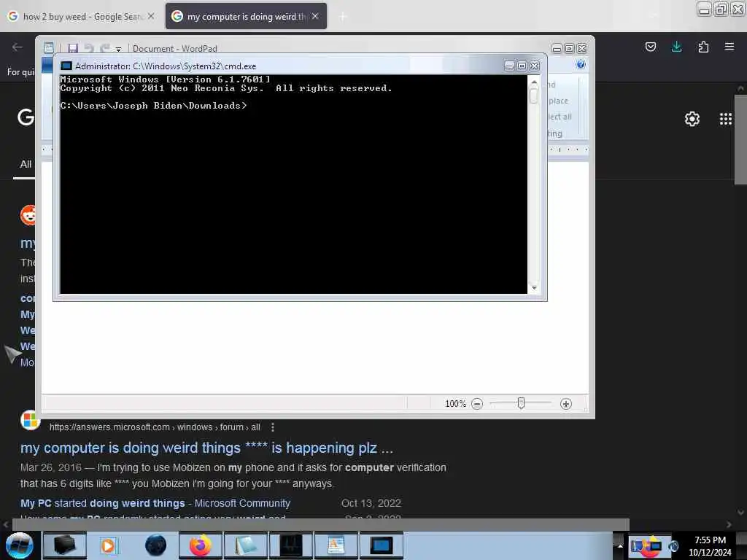Image resolution: width=747 pixels, height=560 pixels.
Task: Click the cmd window title bar icon
Action: [66, 66]
